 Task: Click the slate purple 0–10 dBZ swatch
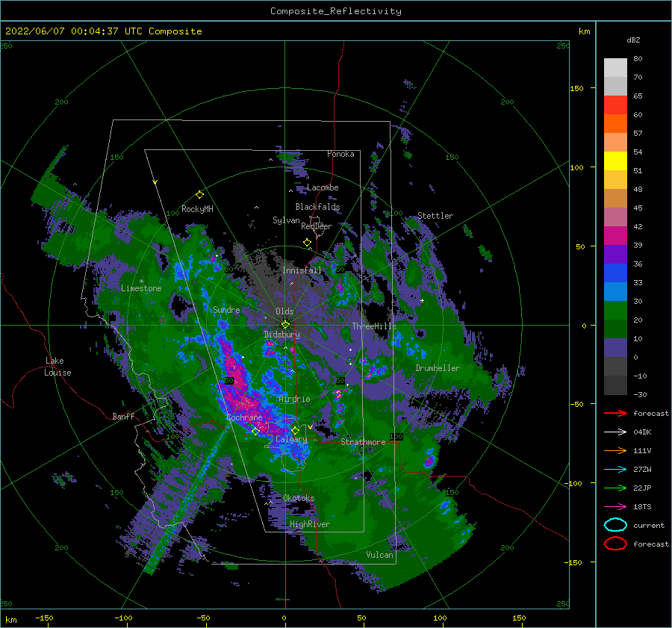(615, 348)
